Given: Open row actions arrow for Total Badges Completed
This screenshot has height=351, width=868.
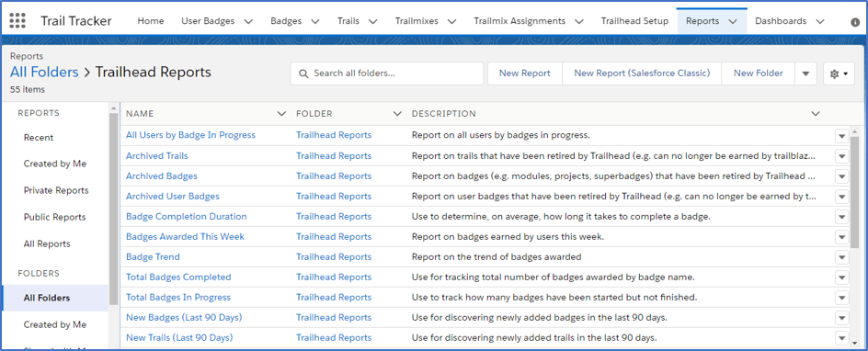Looking at the screenshot, I should (x=842, y=277).
